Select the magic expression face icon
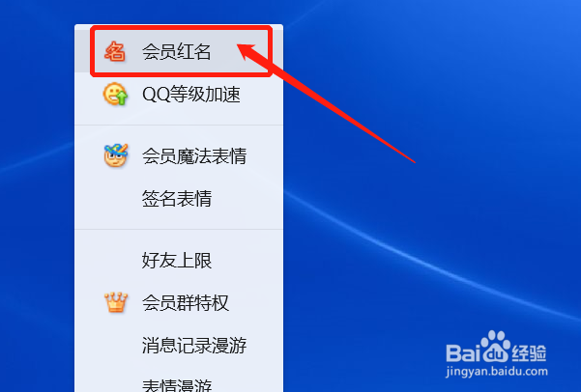The height and width of the screenshot is (392, 581). (116, 155)
